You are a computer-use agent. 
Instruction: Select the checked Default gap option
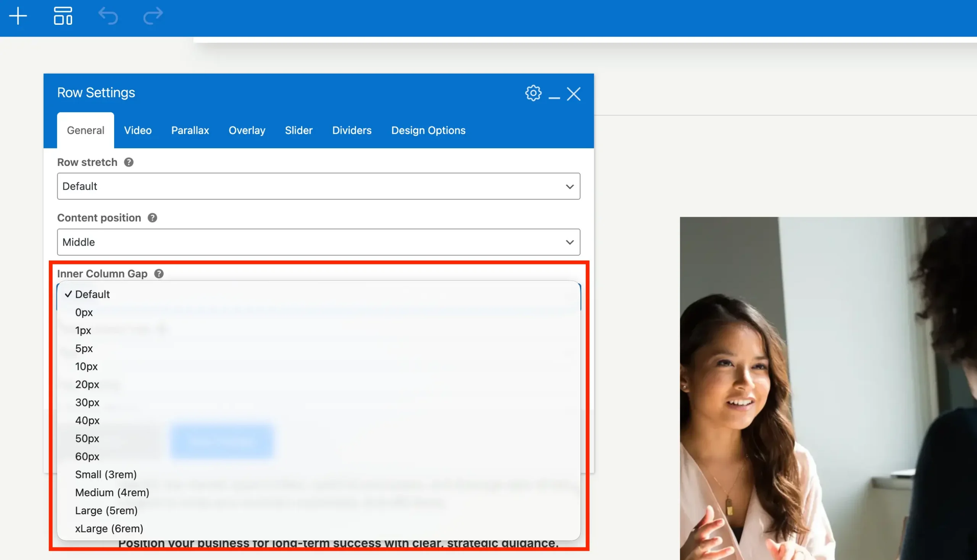[92, 294]
